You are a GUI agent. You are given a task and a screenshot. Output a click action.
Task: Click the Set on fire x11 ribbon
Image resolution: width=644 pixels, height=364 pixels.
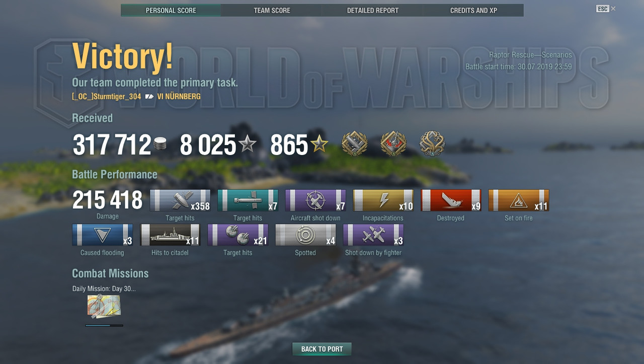[518, 200]
